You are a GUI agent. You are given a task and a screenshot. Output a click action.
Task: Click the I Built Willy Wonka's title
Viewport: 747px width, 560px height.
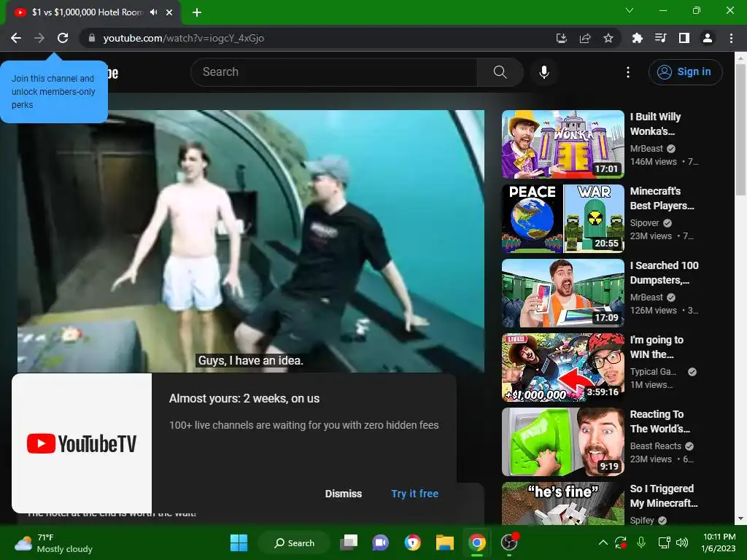pos(656,124)
